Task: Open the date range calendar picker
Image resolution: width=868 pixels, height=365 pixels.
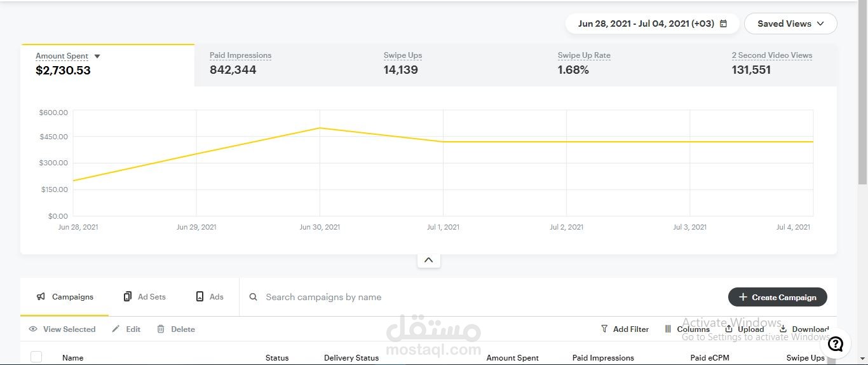Action: [x=723, y=24]
